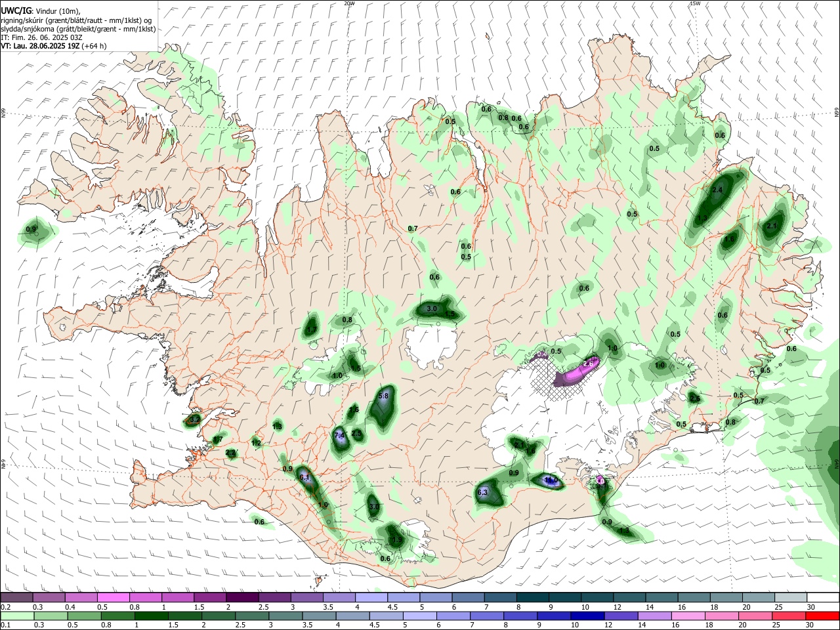
Task: Click the 6.1 rainfall value label
Action: point(304,478)
